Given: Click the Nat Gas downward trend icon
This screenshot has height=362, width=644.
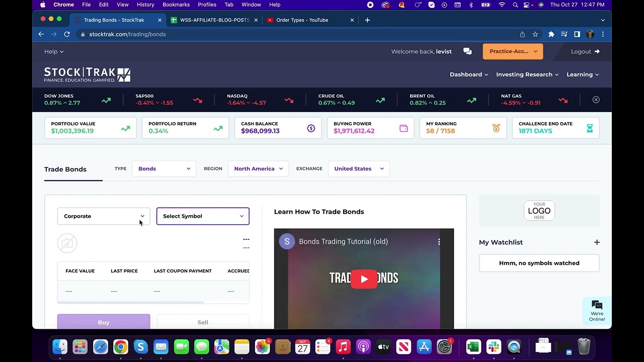Looking at the screenshot, I should pos(562,101).
